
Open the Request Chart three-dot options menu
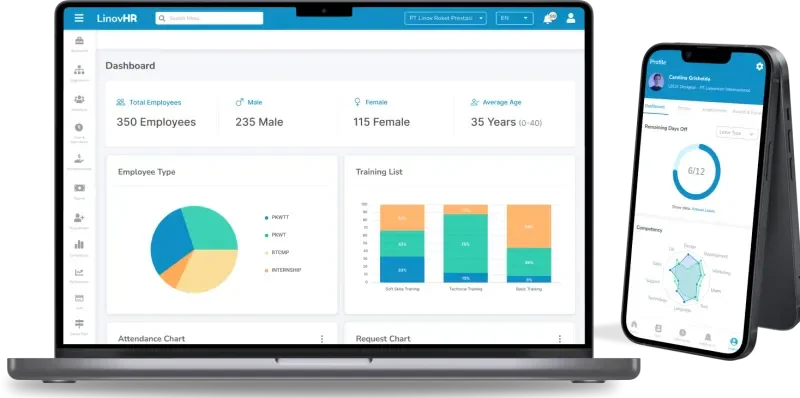click(560, 339)
